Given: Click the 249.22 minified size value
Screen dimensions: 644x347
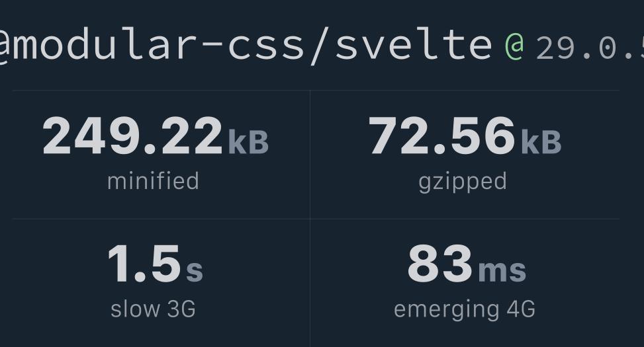Looking at the screenshot, I should (x=132, y=136).
